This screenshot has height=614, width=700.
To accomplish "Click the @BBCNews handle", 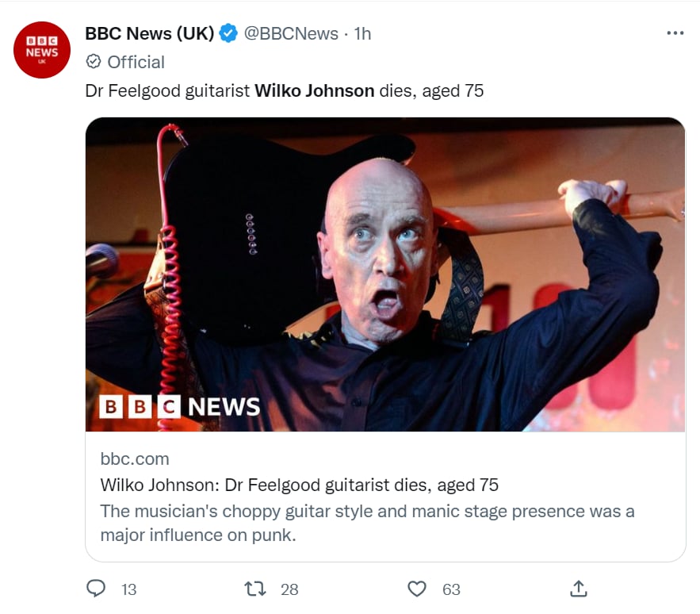I will coord(291,33).
